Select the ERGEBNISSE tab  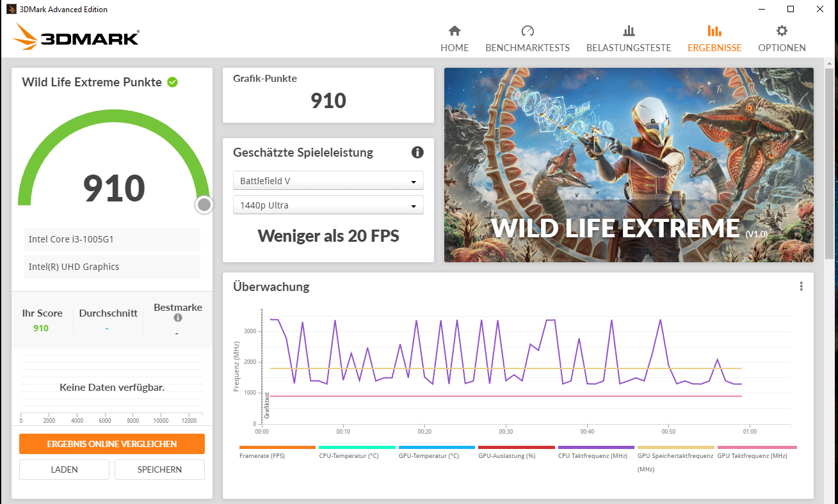click(714, 39)
